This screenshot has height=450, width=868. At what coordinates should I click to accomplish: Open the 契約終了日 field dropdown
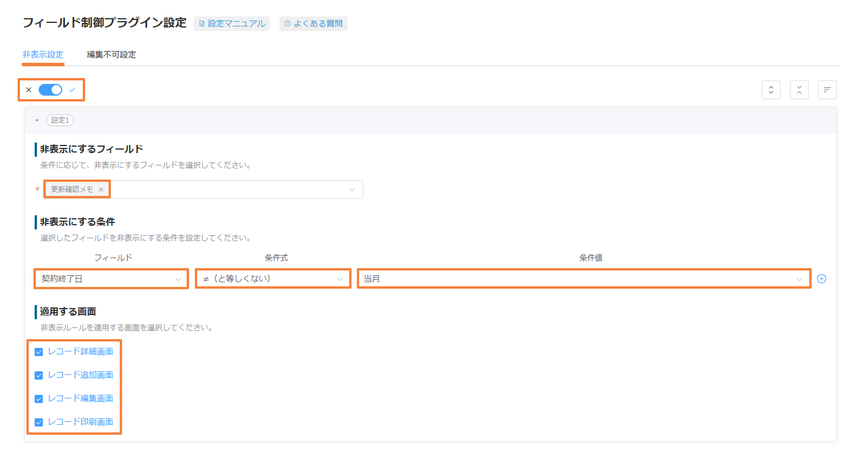click(111, 279)
